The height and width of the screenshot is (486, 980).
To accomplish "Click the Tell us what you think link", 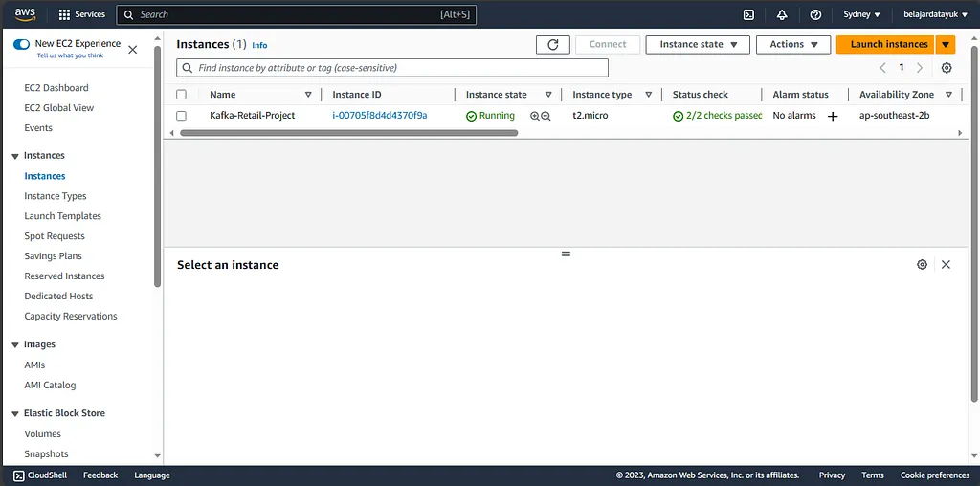I will tap(70, 55).
